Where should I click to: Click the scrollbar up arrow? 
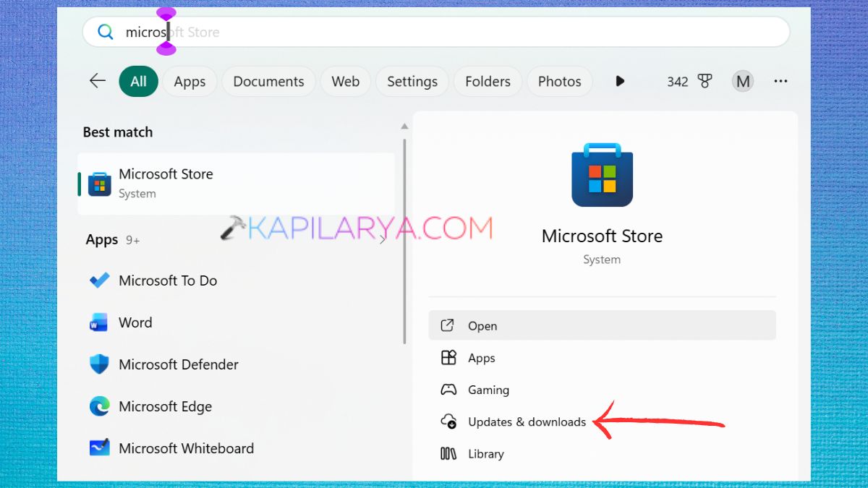pyautogui.click(x=405, y=127)
